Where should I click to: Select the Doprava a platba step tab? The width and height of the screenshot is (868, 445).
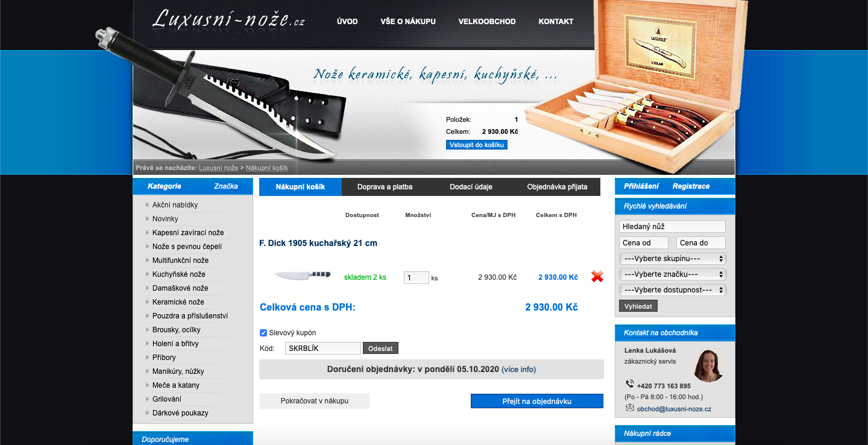[x=385, y=187]
